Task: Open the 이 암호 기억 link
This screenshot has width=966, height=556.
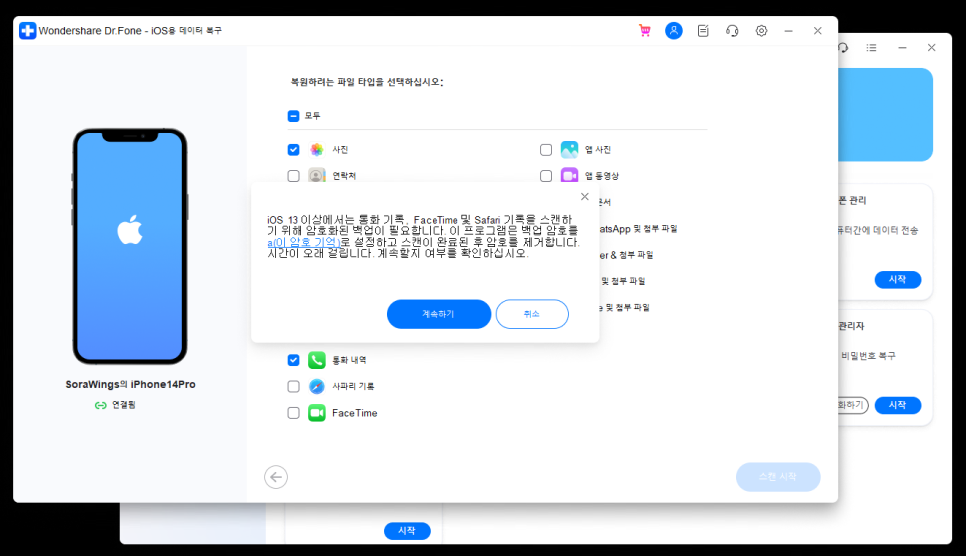Action: 304,243
